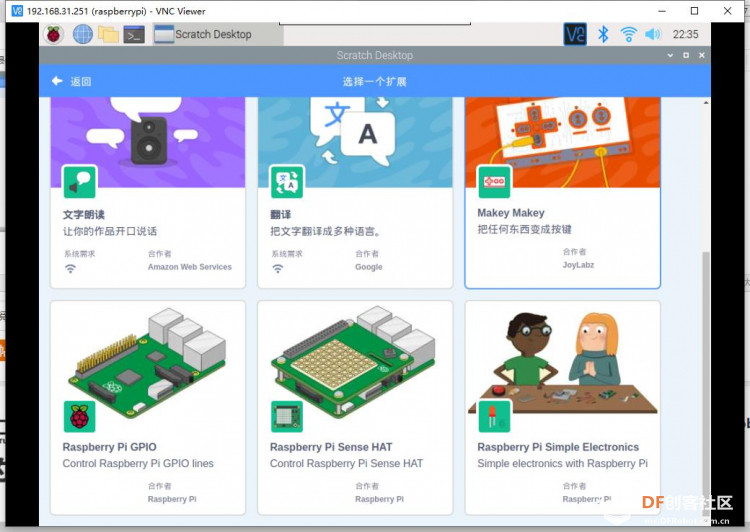Close the inner Scratch Desktop window

(702, 55)
